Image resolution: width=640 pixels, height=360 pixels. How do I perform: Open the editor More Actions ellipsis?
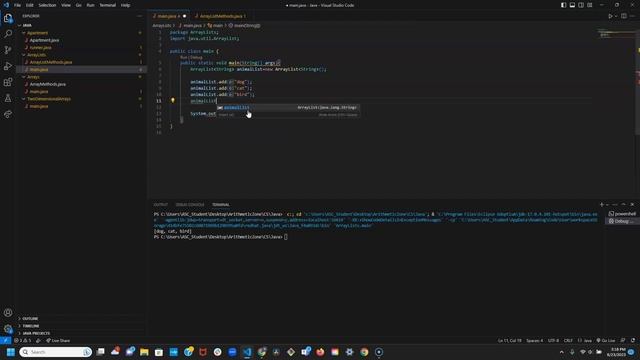pos(632,16)
